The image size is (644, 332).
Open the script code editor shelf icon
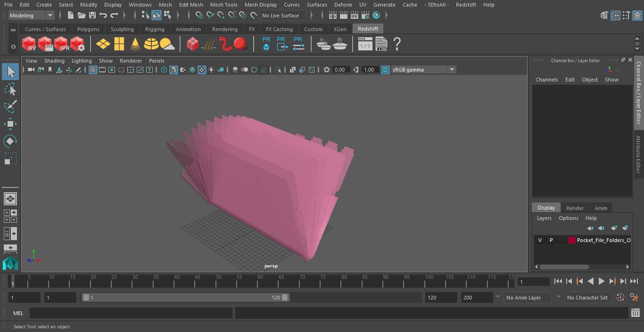(x=365, y=44)
